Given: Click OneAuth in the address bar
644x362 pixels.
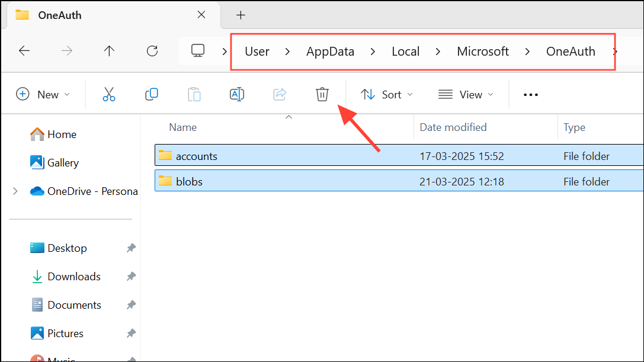Looking at the screenshot, I should pyautogui.click(x=571, y=52).
